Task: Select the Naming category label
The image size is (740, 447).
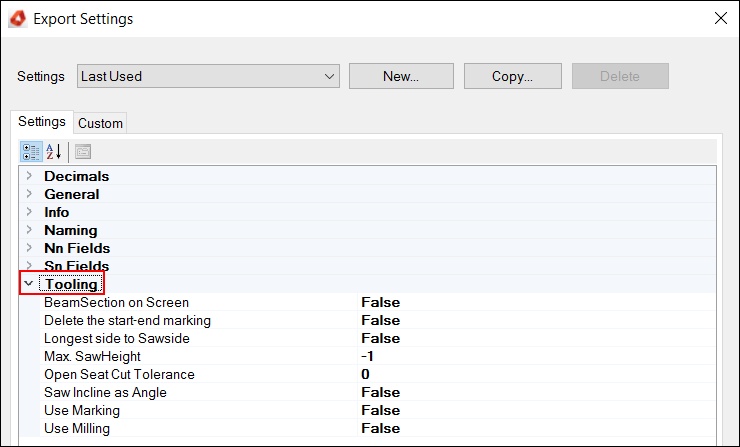Action: pyautogui.click(x=71, y=230)
